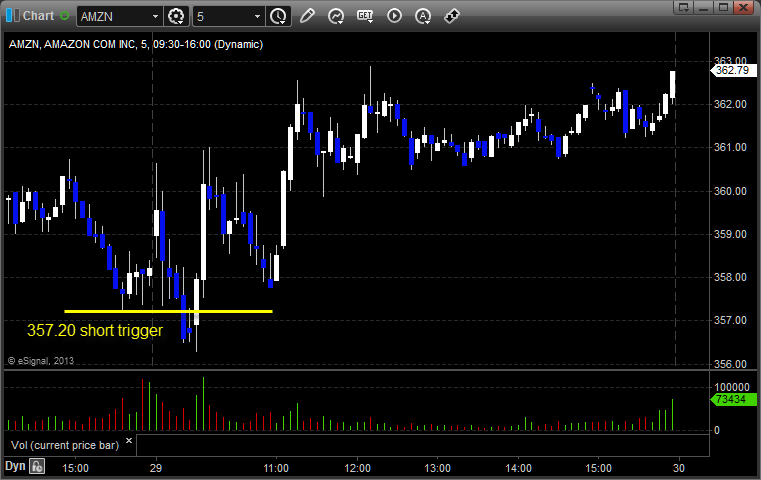Select the '357.20 short trigger' text annotation

(x=95, y=331)
